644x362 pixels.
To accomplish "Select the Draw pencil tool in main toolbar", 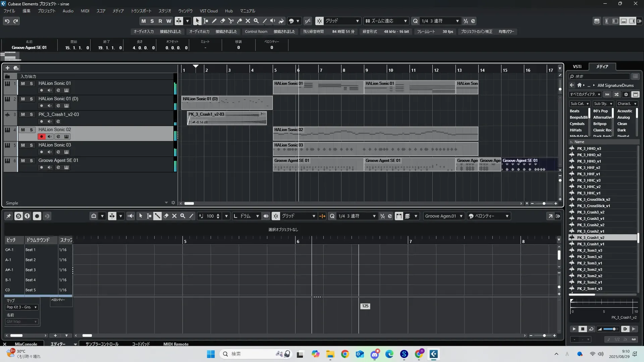I will pos(214,21).
